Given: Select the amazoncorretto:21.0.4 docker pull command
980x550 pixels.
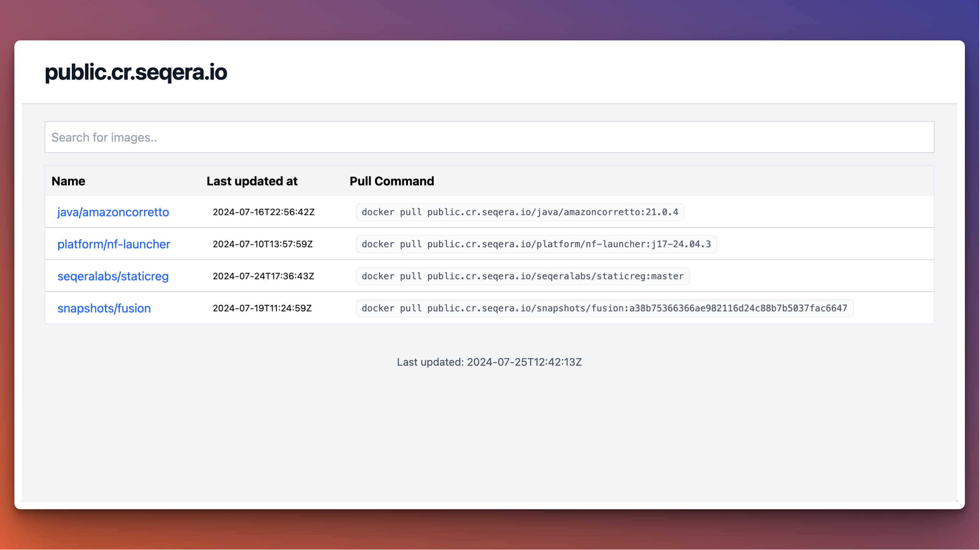Looking at the screenshot, I should pyautogui.click(x=520, y=212).
